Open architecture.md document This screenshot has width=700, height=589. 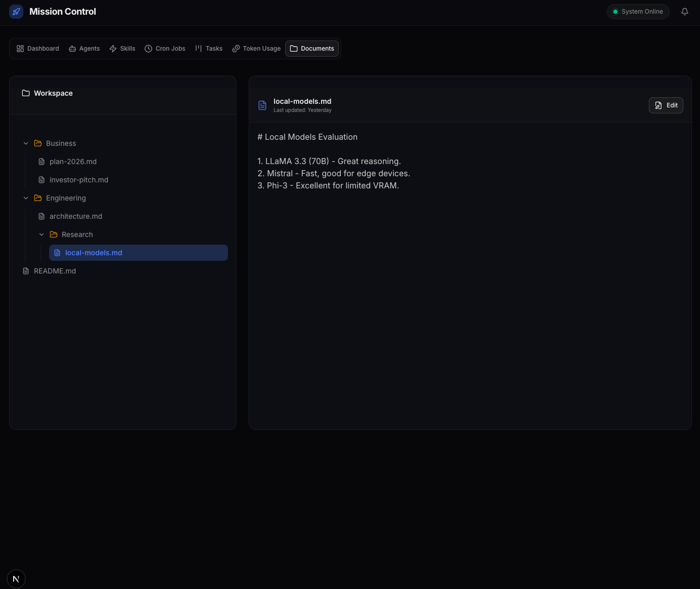pyautogui.click(x=75, y=216)
